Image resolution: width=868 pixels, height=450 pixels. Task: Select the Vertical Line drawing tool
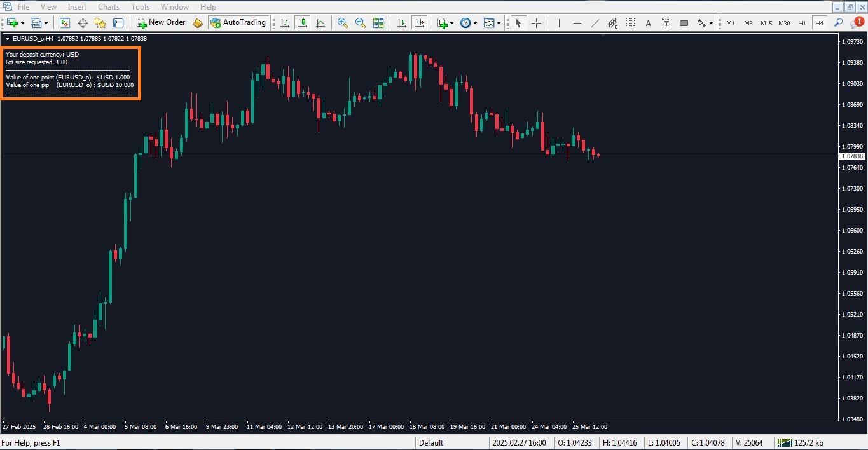click(558, 23)
